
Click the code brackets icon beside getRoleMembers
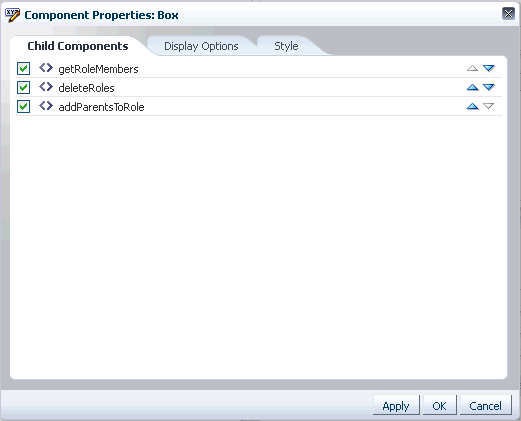tap(46, 68)
